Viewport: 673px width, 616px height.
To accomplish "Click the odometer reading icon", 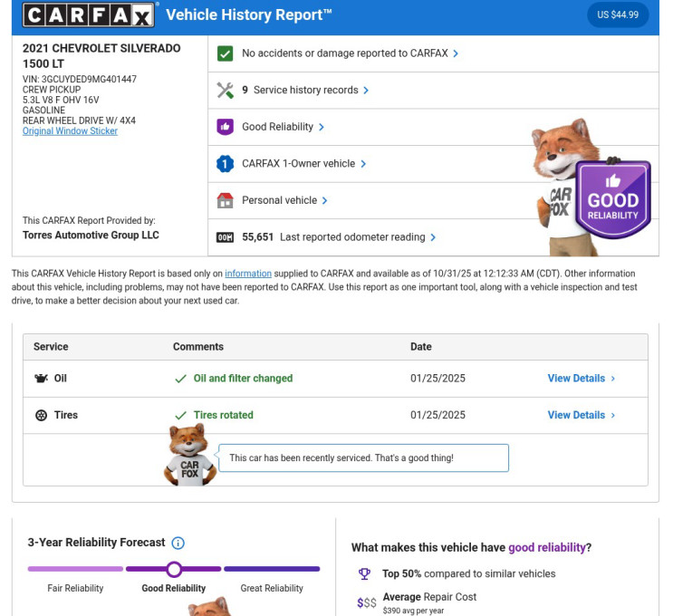I will point(226,237).
